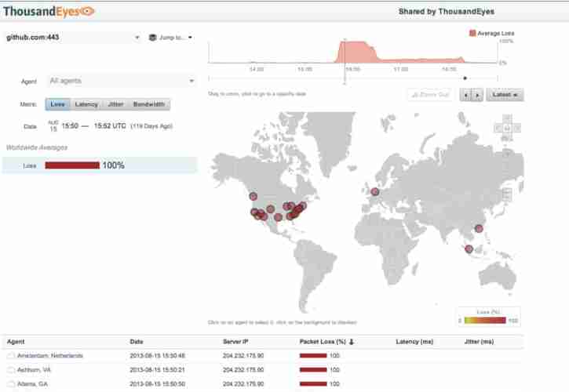Pan the map right
569x392 pixels.
[x=516, y=128]
